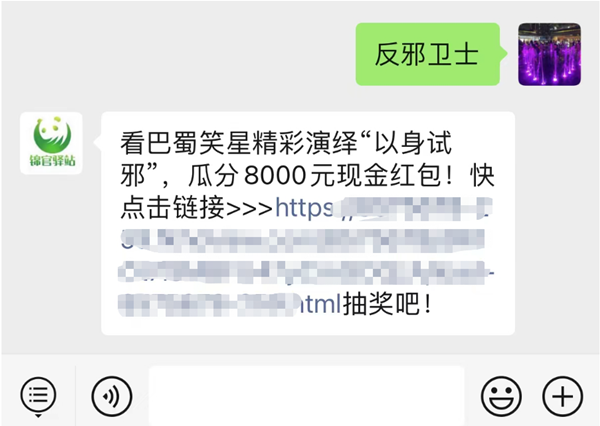Tap the blurred second line of URL

click(302, 240)
